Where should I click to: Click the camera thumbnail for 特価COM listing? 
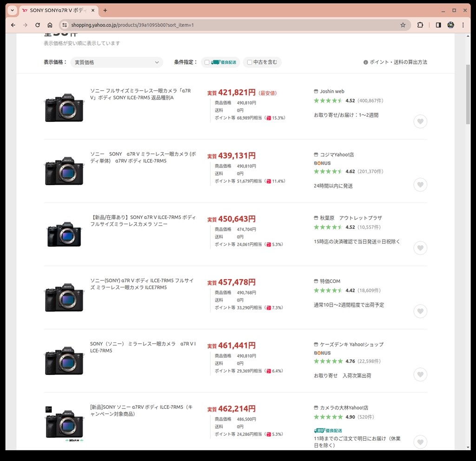[x=64, y=297]
